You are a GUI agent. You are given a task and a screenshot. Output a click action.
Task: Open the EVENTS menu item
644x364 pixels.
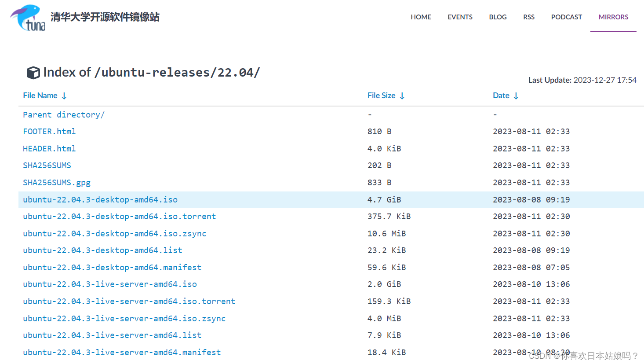460,17
